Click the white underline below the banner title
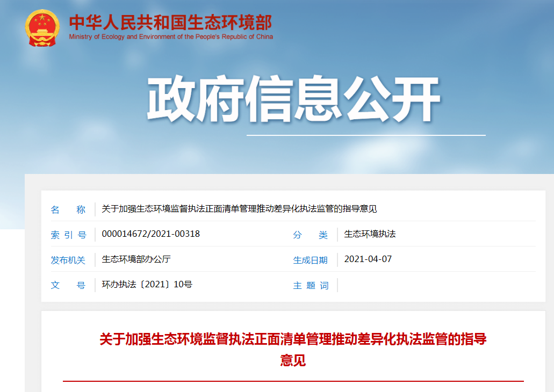 click(365, 135)
